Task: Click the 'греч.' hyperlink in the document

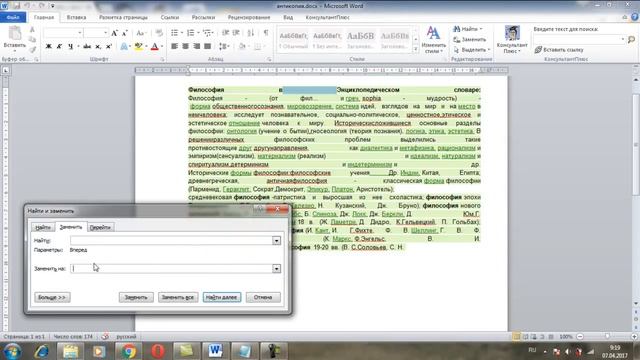Action: (352, 98)
